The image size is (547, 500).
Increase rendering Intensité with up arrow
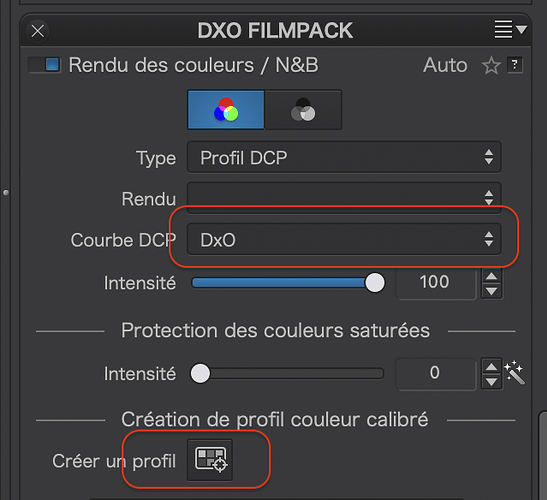(x=492, y=277)
